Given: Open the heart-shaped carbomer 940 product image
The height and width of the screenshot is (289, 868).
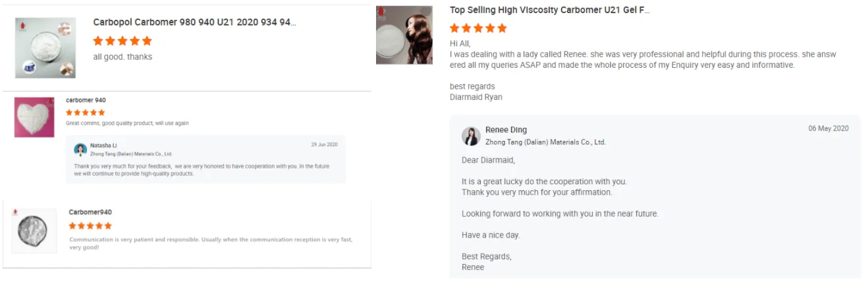Looking at the screenshot, I should point(34,117).
